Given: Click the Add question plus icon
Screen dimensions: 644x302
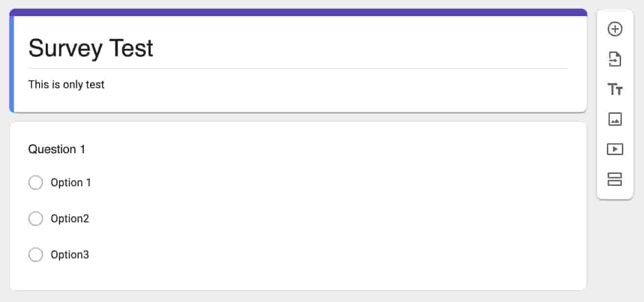Looking at the screenshot, I should point(615,29).
